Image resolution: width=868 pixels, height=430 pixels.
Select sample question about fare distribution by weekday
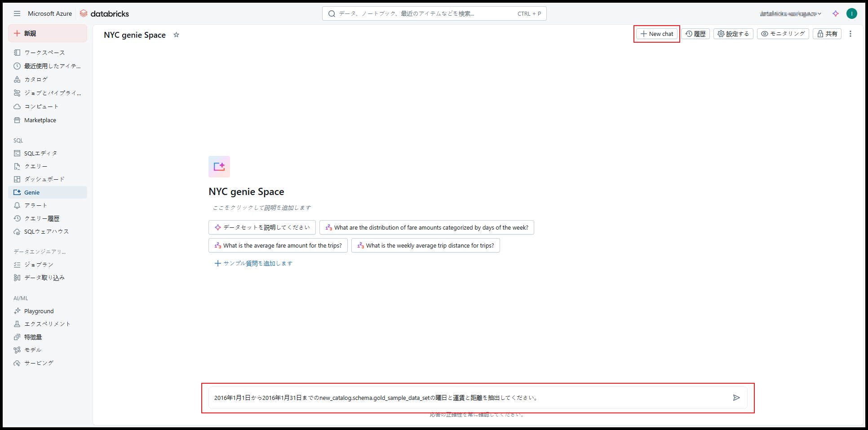coord(427,227)
